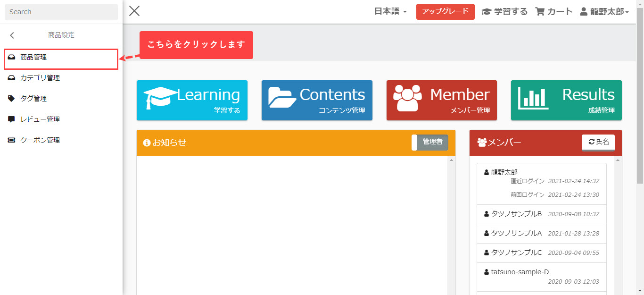
Task: Open the Member management tile
Action: tap(441, 100)
